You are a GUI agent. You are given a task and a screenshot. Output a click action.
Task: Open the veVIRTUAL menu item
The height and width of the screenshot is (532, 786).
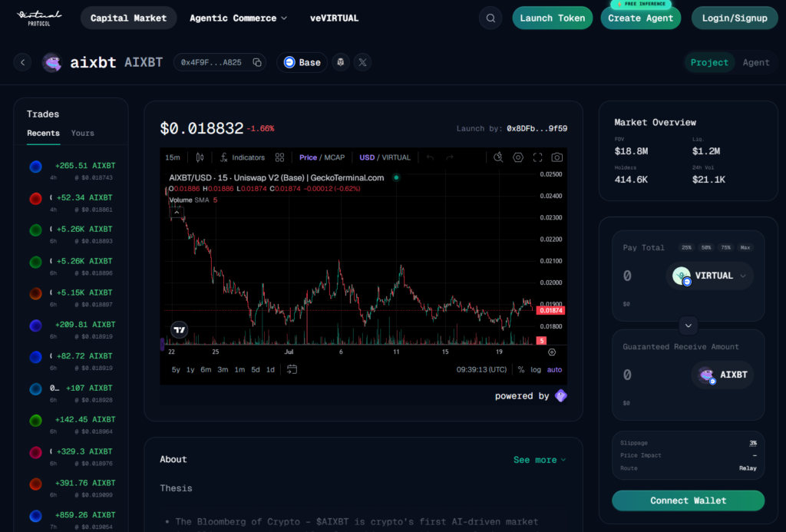click(x=334, y=18)
